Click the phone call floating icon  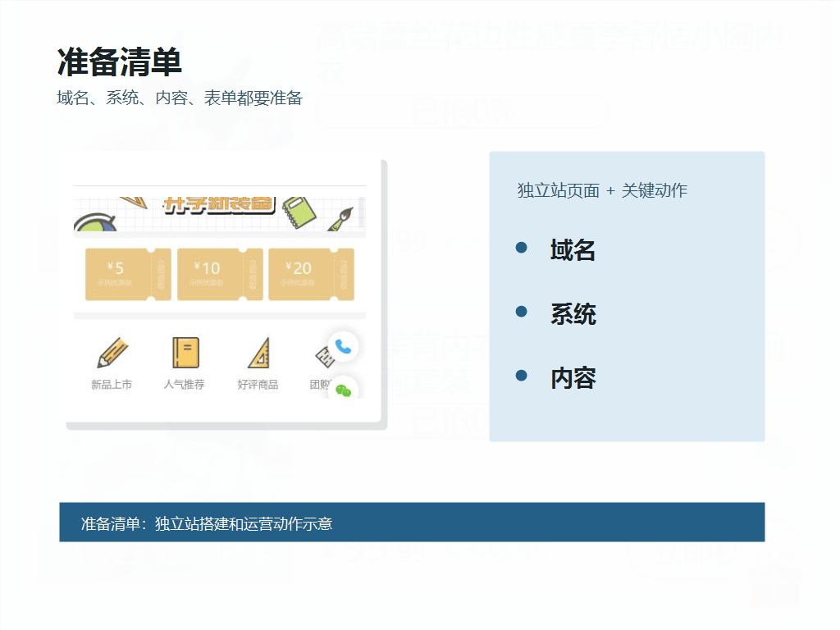(x=343, y=347)
